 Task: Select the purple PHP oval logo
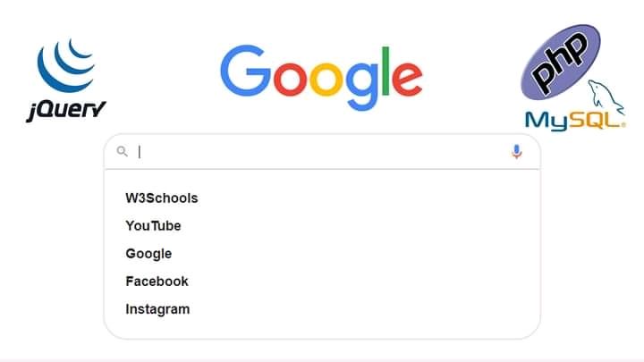coord(561,62)
